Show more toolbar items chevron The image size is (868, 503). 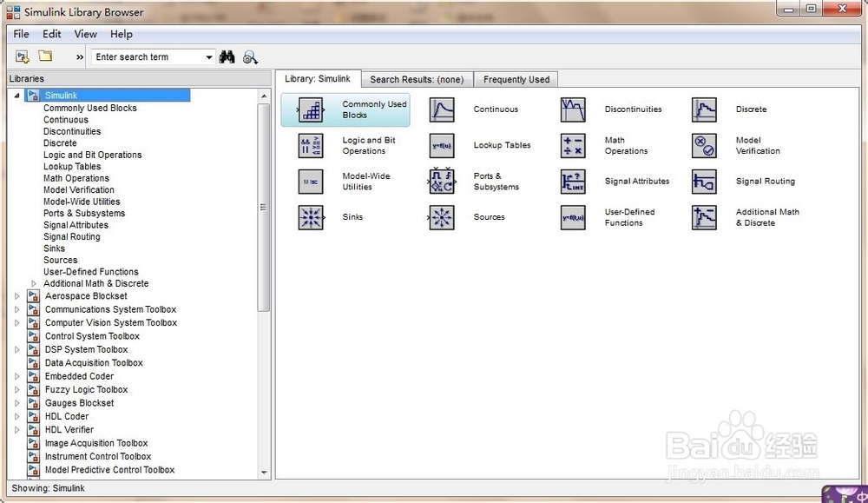[80, 57]
